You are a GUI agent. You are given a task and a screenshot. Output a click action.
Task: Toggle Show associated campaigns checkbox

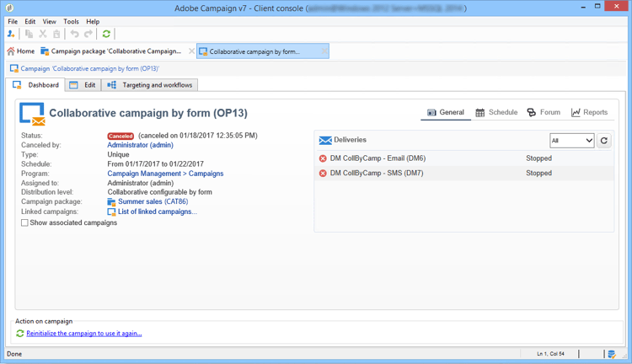coord(24,223)
